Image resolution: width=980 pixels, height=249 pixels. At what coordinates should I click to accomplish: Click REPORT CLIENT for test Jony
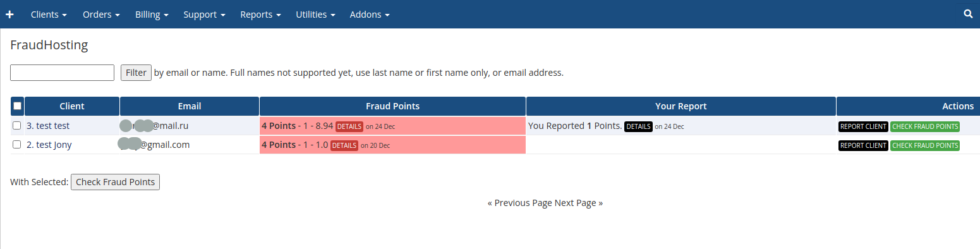[x=863, y=145]
